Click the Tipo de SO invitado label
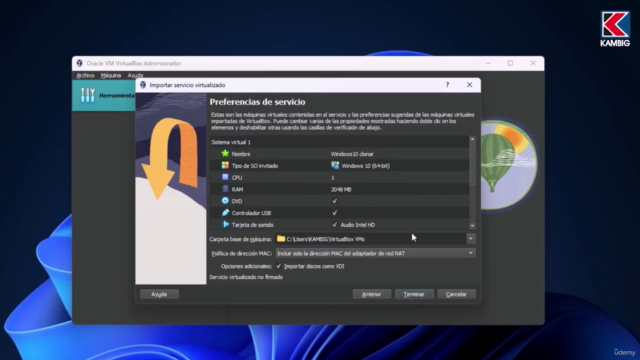Viewport: 640px width, 360px height. (x=255, y=166)
